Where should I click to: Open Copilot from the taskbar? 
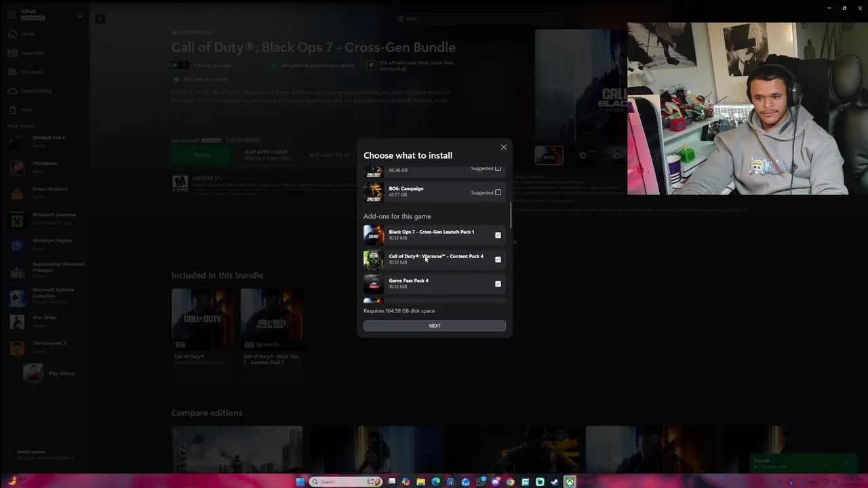[406, 482]
